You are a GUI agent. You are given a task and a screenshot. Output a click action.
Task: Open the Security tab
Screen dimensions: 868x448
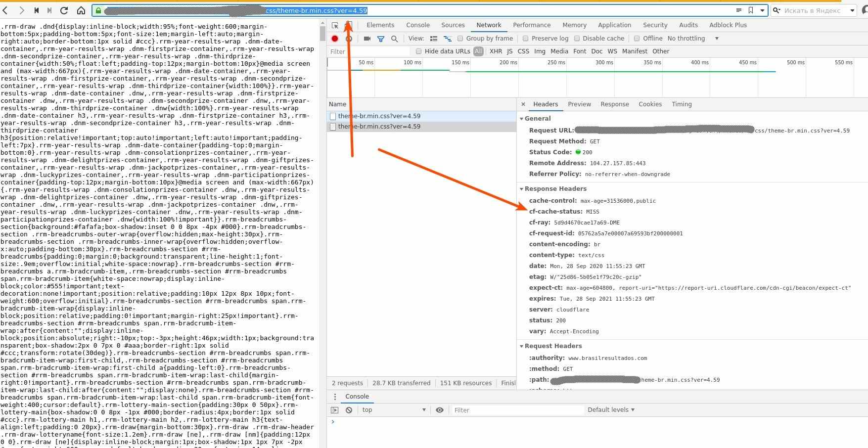coord(655,25)
